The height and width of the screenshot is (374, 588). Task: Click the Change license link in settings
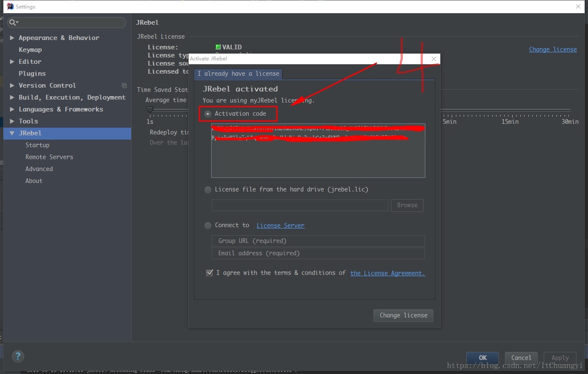click(x=553, y=49)
